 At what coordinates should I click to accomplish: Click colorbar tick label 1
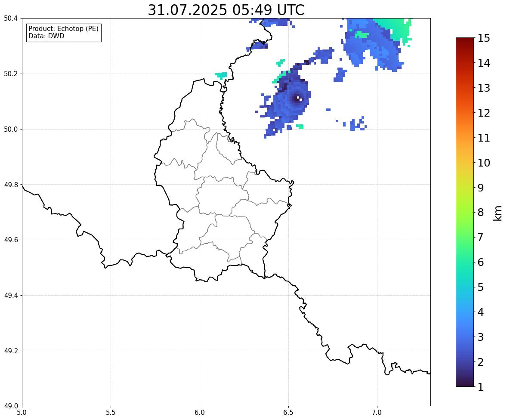click(x=481, y=387)
